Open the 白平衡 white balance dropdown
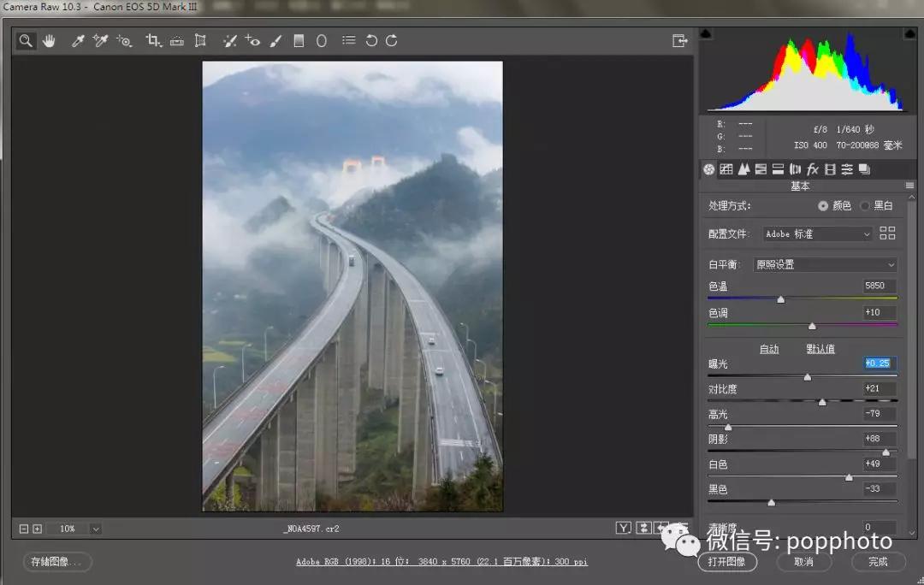The image size is (924, 585). click(825, 265)
